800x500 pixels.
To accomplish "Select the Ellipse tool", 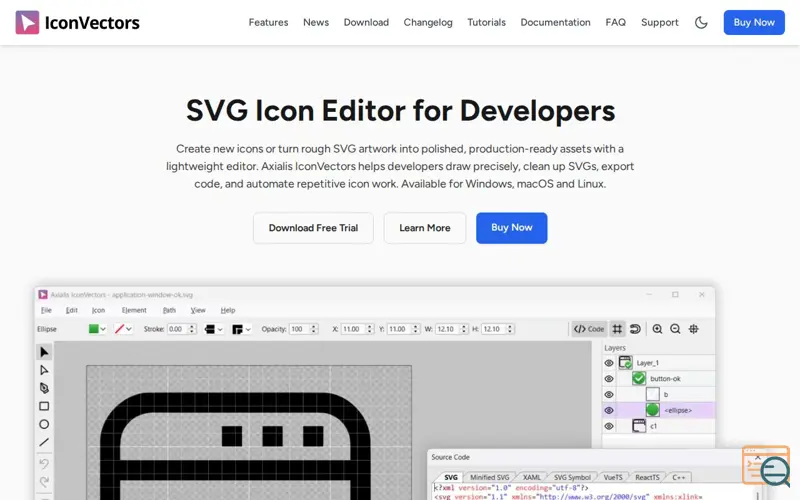I will [x=44, y=424].
